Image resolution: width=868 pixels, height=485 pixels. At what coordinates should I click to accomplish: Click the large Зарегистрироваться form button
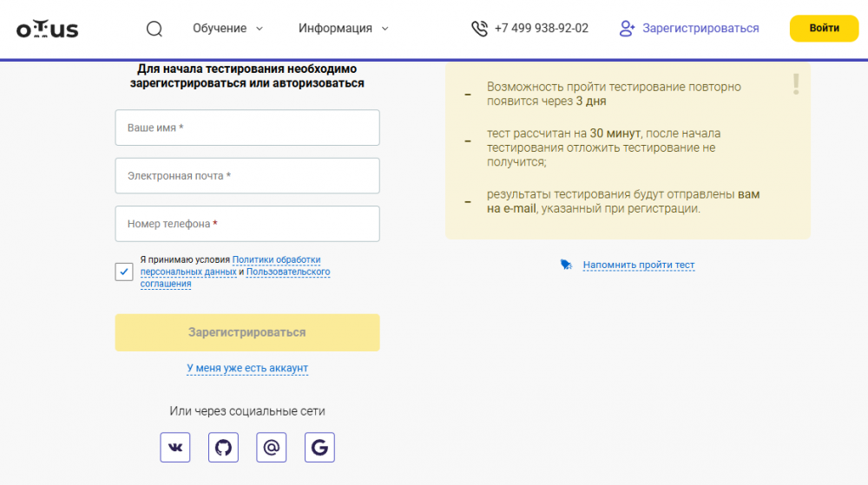click(247, 332)
